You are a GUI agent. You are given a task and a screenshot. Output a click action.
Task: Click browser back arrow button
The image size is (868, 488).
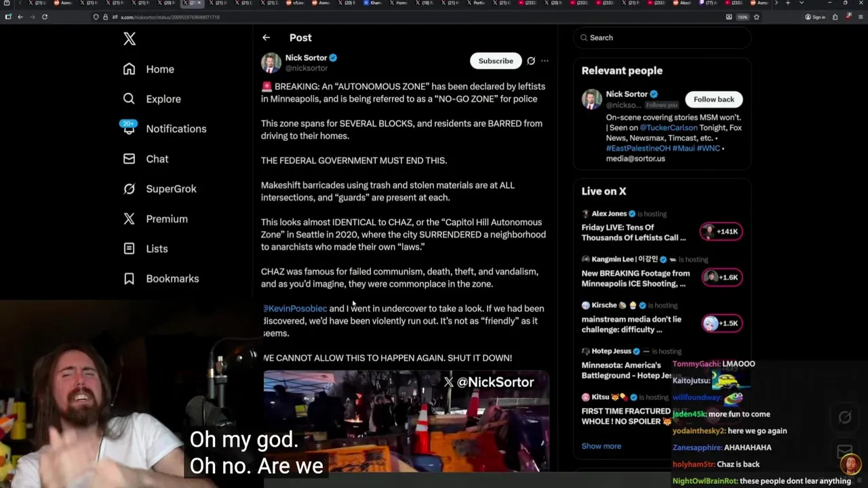click(x=20, y=17)
